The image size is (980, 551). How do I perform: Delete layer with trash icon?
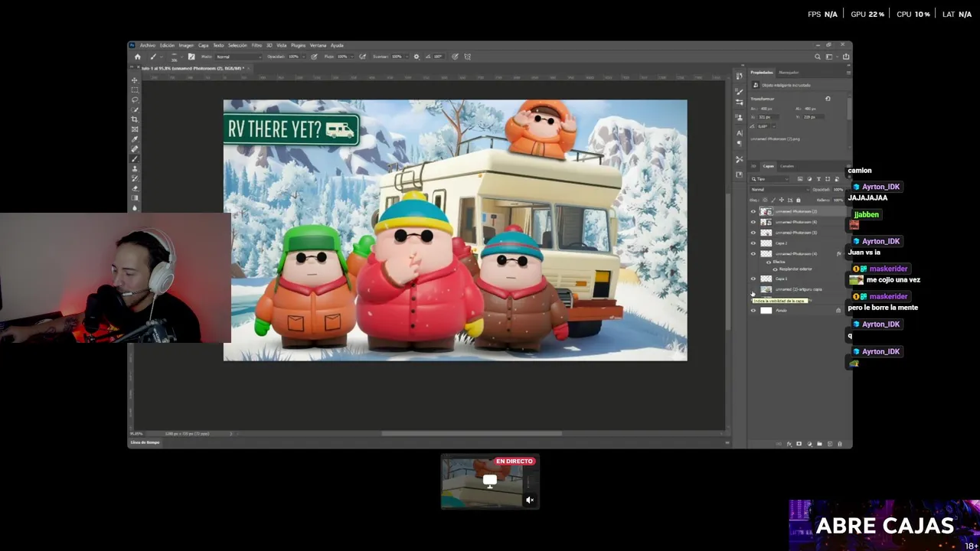(840, 444)
